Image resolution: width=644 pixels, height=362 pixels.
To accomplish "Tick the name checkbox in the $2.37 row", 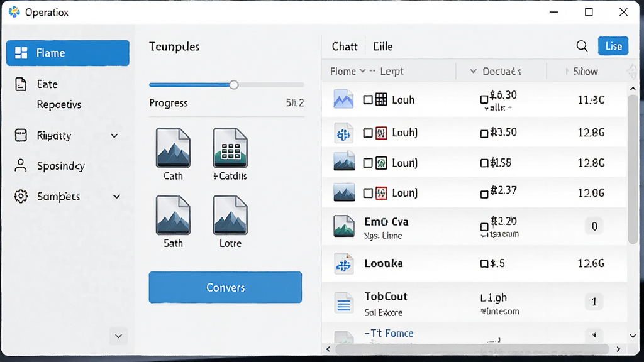I will (x=368, y=193).
